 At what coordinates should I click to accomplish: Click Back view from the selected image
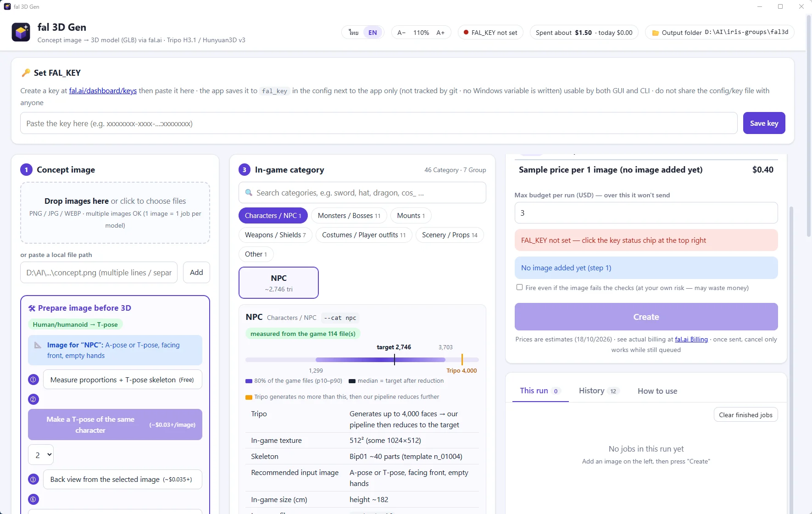click(x=122, y=479)
